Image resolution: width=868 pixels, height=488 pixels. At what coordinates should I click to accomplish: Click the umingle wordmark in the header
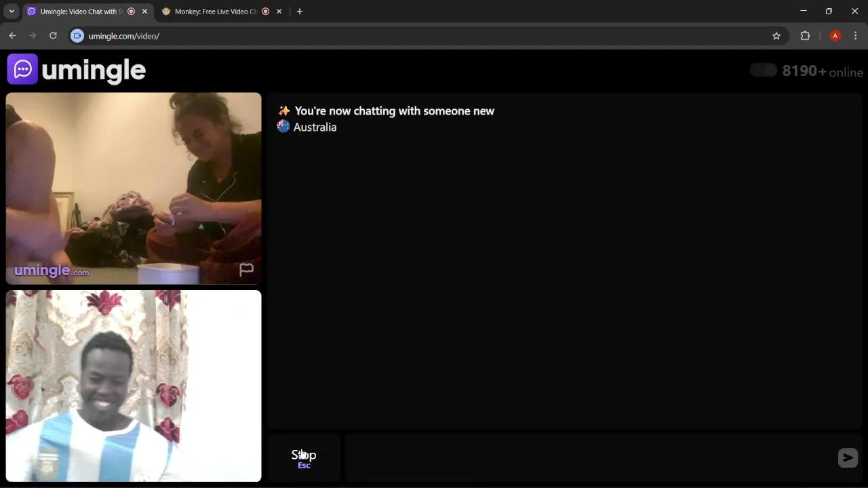(x=94, y=70)
